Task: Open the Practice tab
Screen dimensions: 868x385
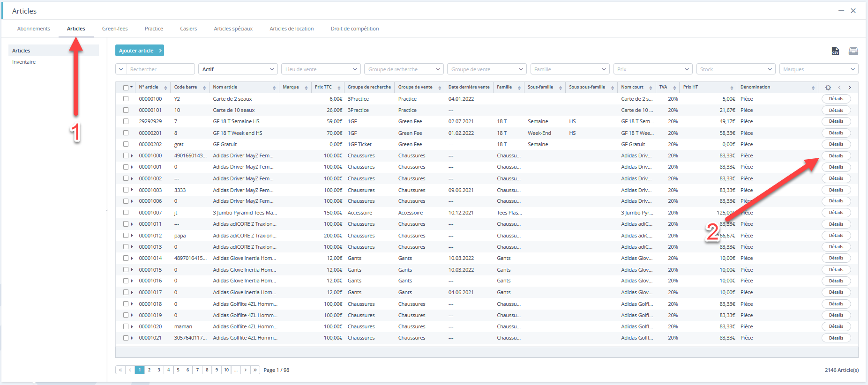Action: click(x=154, y=29)
